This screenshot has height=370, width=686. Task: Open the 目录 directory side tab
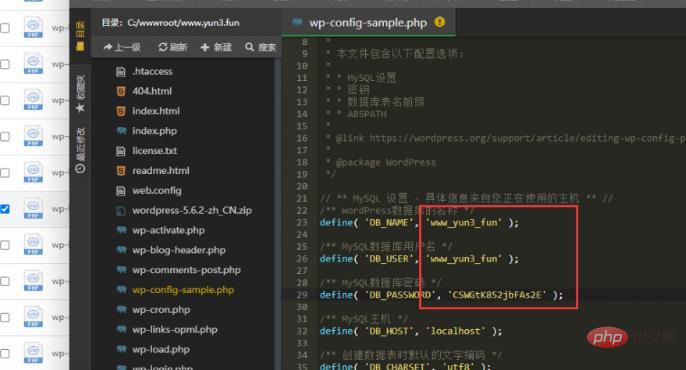[80, 35]
